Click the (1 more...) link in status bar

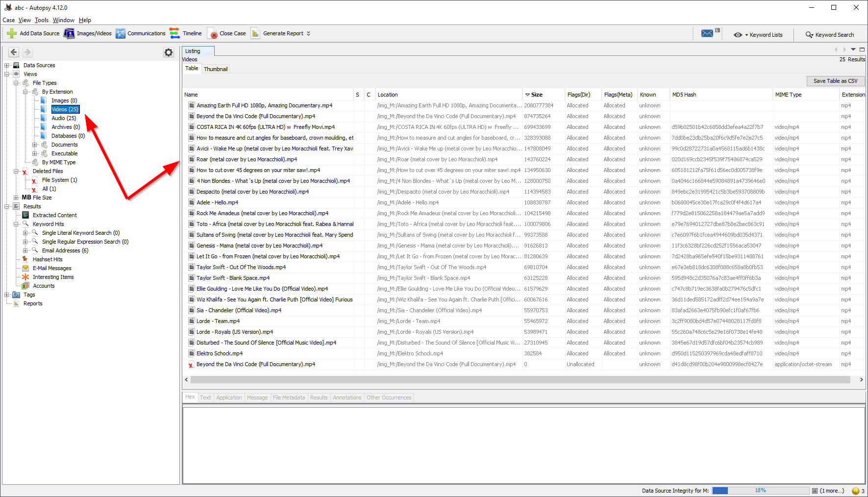point(832,491)
